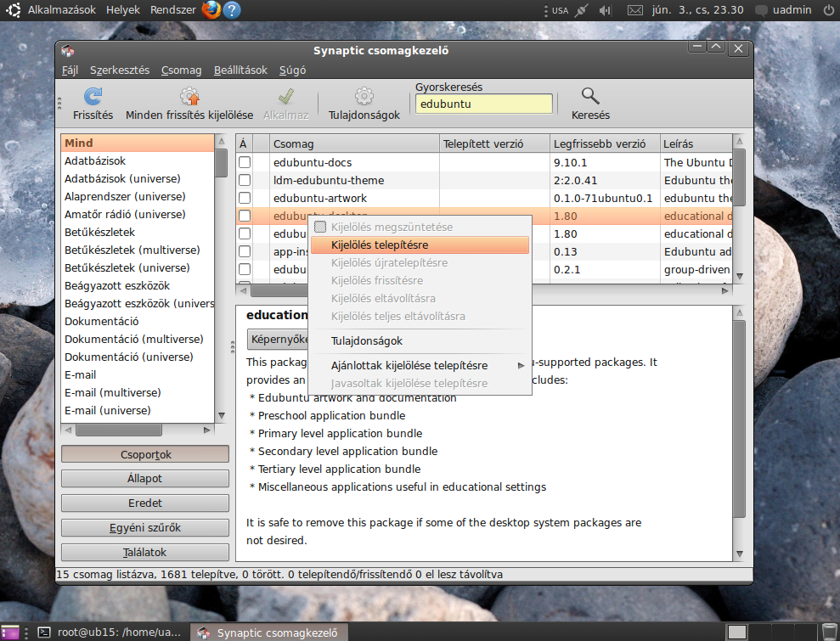Click the Frissítés reload icon
The width and height of the screenshot is (840, 641).
(93, 97)
